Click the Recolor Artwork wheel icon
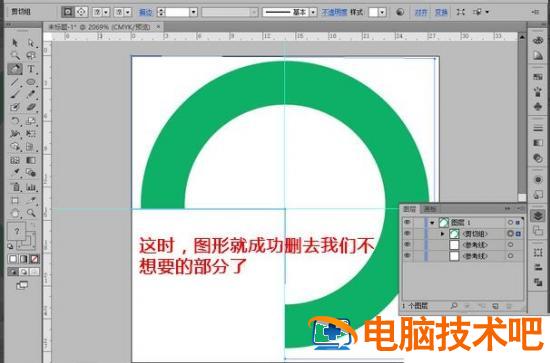 [400, 12]
